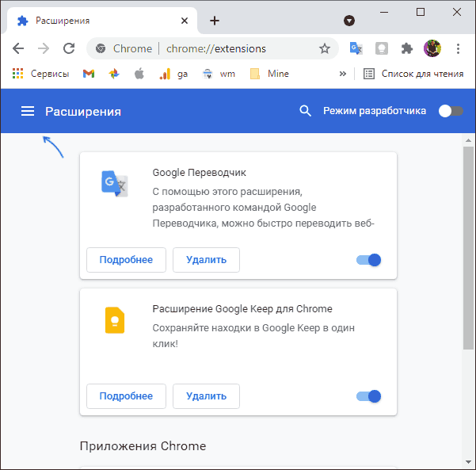This screenshot has height=470, width=476.
Task: Click Расширение Google Keep для Chrome title
Action: coord(242,309)
